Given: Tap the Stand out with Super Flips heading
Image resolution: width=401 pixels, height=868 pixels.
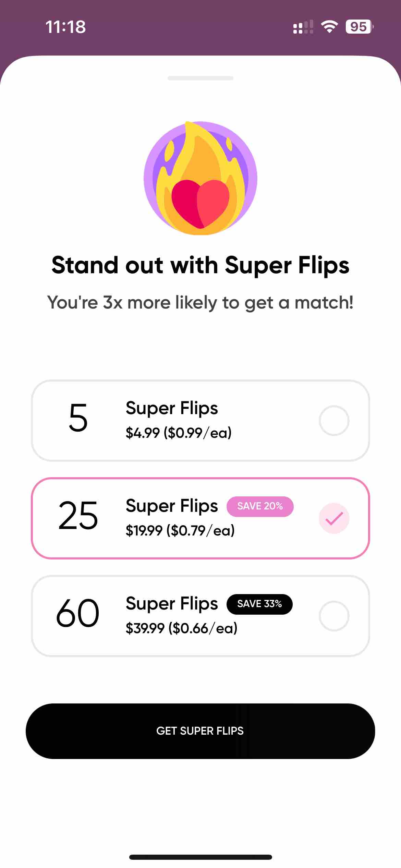Looking at the screenshot, I should pyautogui.click(x=200, y=265).
